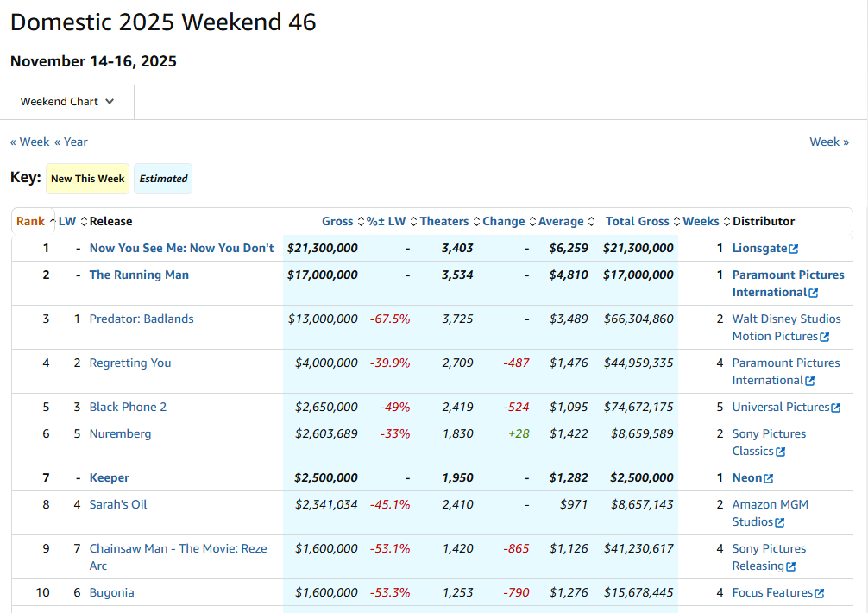This screenshot has width=868, height=613.
Task: Click the yellow New This Week key
Action: [x=87, y=179]
